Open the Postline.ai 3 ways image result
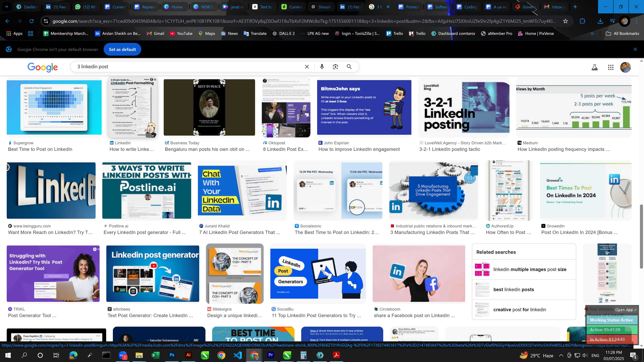The image size is (644, 362). [x=147, y=190]
